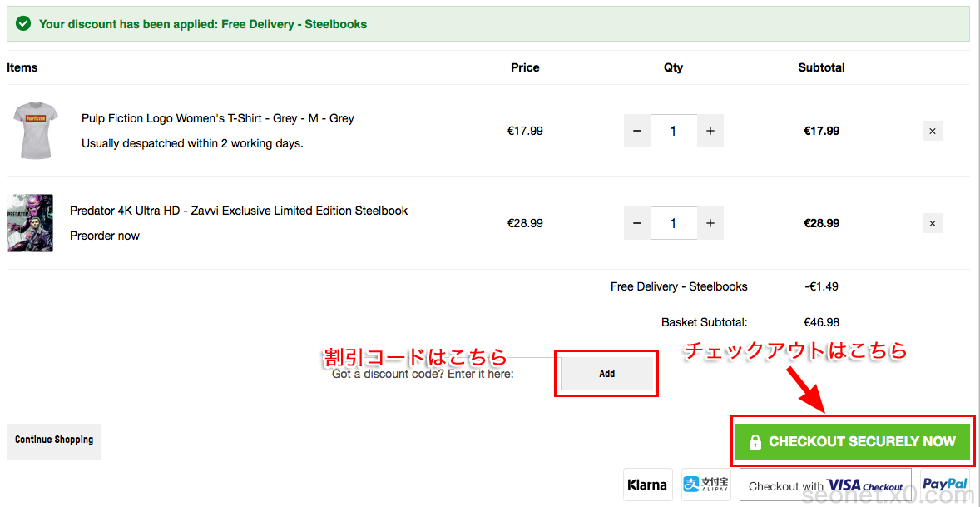
Task: Click the Pulp Fiction T-Shirt thumbnail
Action: (36, 130)
